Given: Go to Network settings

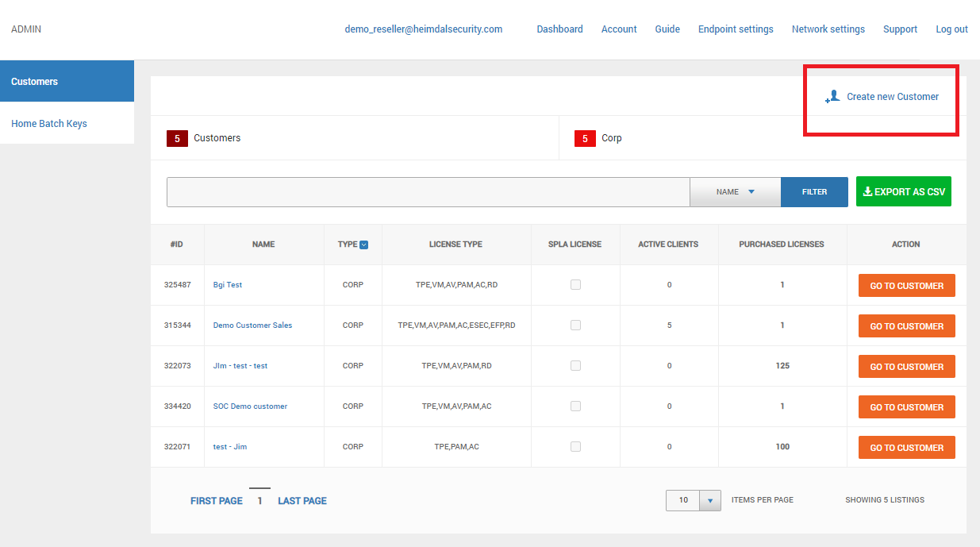Looking at the screenshot, I should click(828, 29).
